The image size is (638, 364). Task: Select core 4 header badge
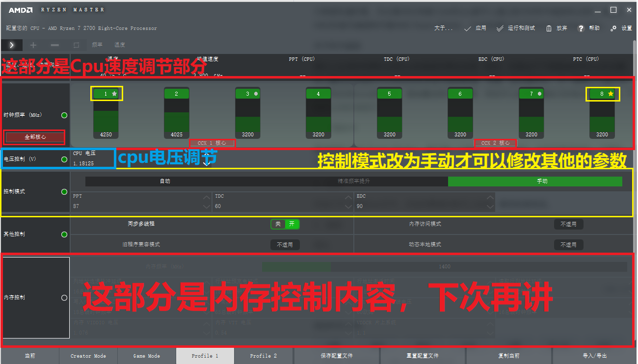(x=318, y=94)
